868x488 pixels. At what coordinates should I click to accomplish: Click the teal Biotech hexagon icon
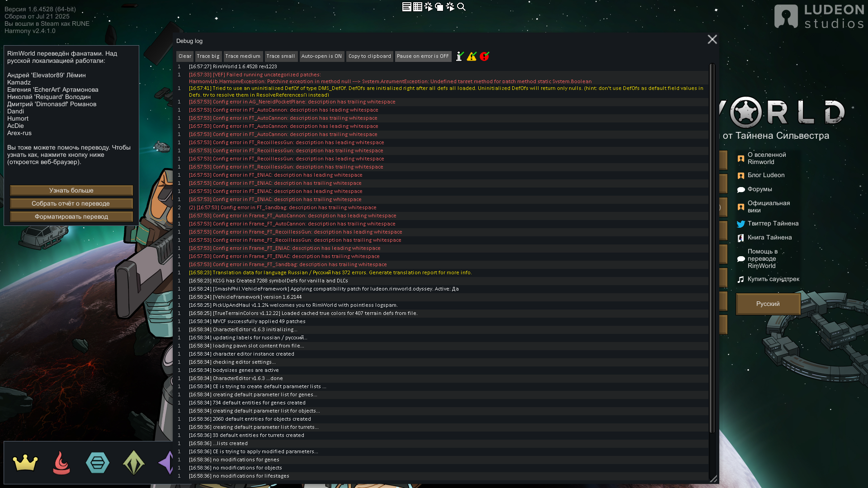coord(98,463)
